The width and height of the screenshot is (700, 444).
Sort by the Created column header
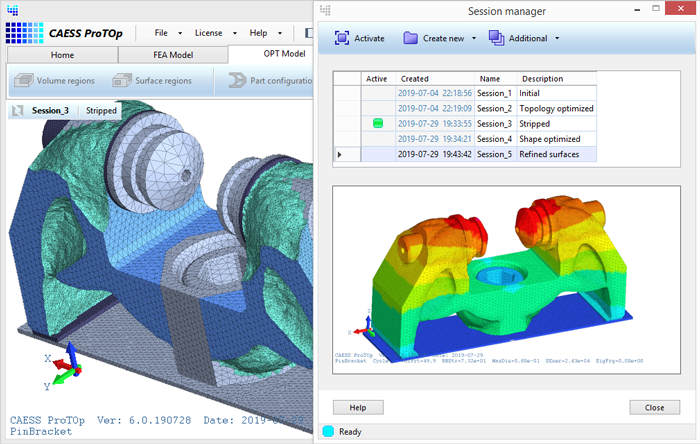click(x=435, y=79)
